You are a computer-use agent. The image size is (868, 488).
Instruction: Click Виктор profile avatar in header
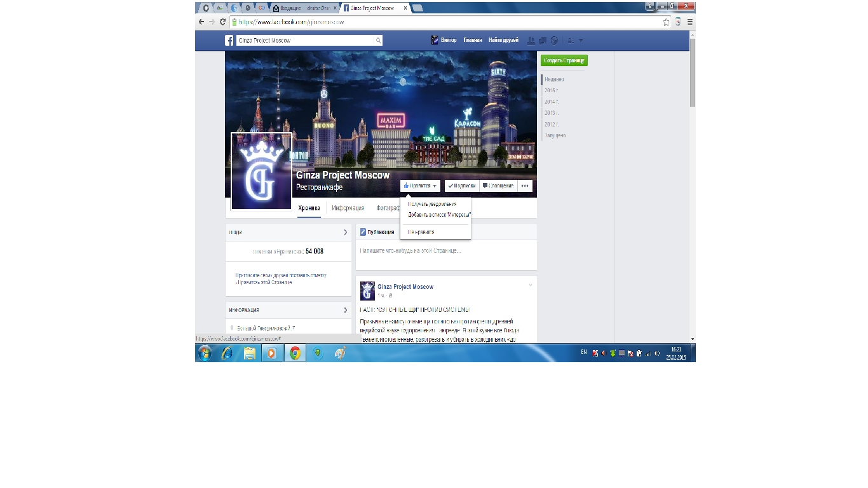(435, 40)
